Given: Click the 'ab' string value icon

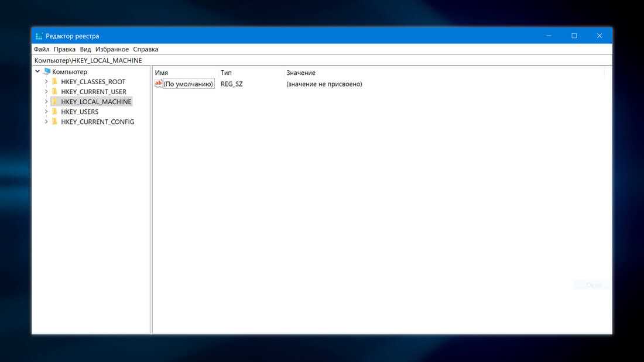Looking at the screenshot, I should pyautogui.click(x=158, y=84).
